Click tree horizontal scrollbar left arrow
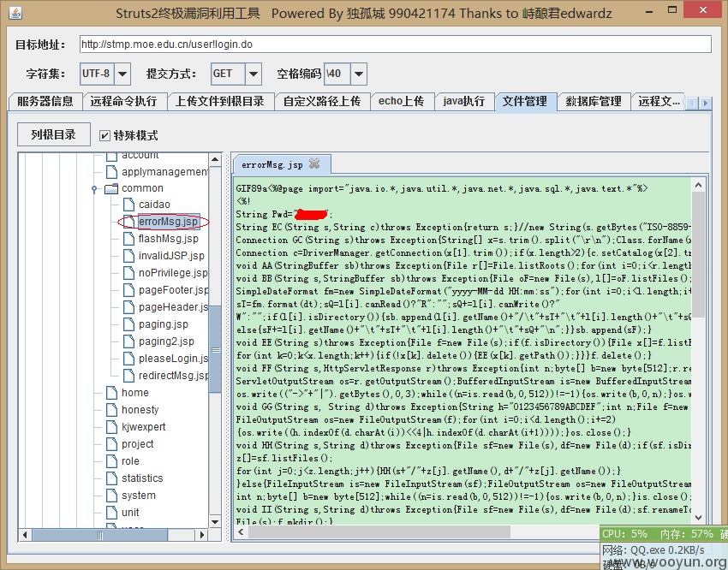This screenshot has width=728, height=570. coord(25,535)
